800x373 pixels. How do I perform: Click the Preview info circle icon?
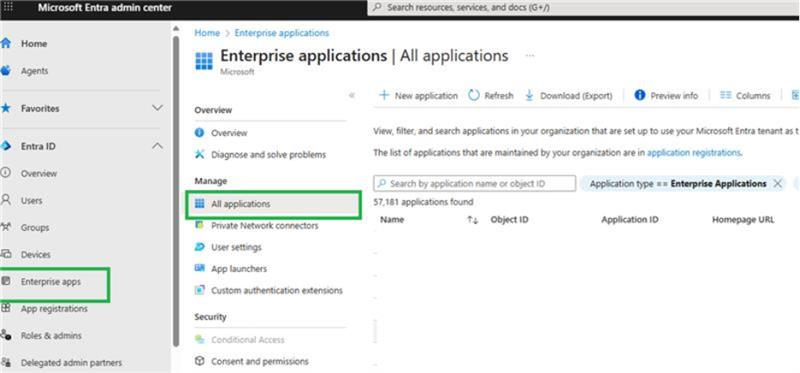pyautogui.click(x=640, y=95)
